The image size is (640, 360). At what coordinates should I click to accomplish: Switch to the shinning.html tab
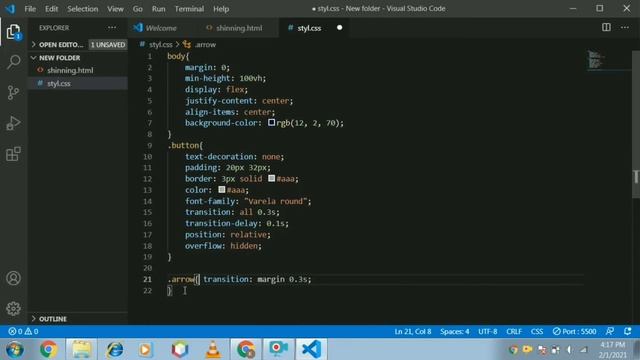(239, 28)
